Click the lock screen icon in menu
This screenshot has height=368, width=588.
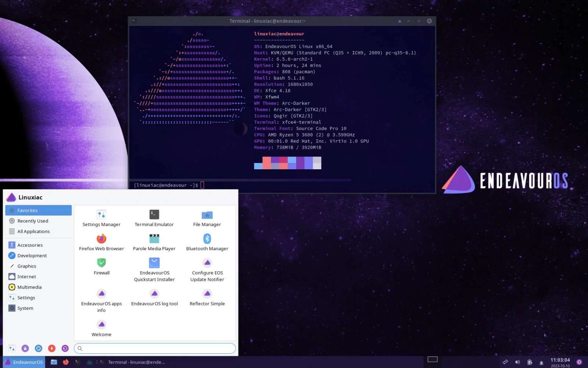tap(25, 348)
